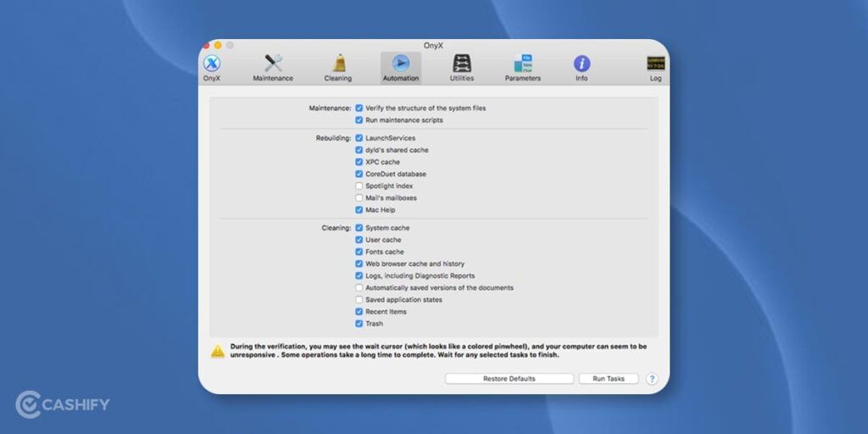
Task: Click the Cleaning: section label
Action: 336,228
